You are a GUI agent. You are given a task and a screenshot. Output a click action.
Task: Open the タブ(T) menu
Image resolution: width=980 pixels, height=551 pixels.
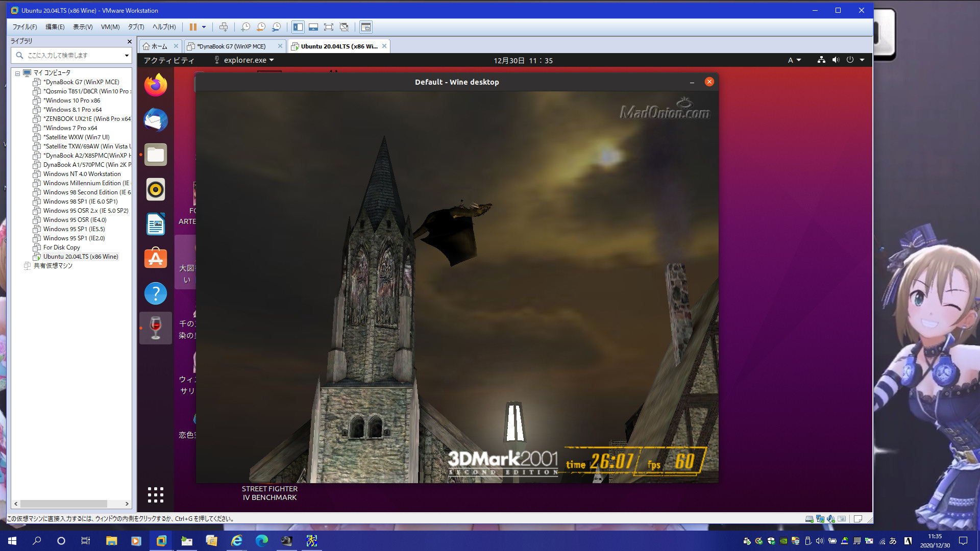click(x=136, y=27)
